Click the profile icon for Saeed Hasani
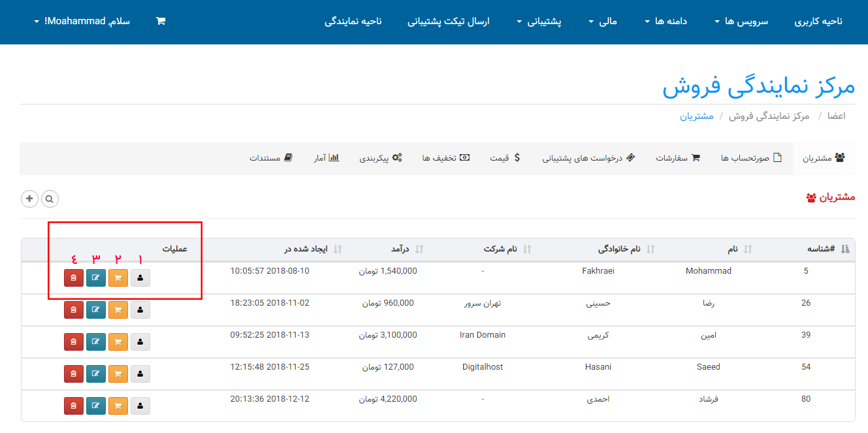The image size is (868, 433). click(x=140, y=373)
